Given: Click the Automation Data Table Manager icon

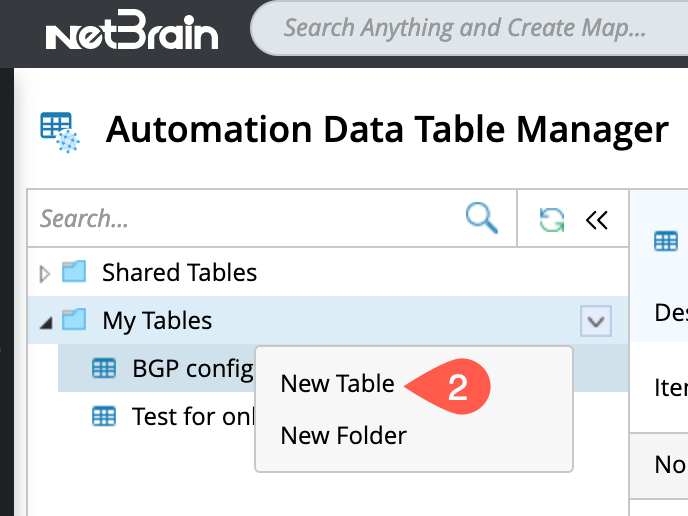Looking at the screenshot, I should point(60,132).
